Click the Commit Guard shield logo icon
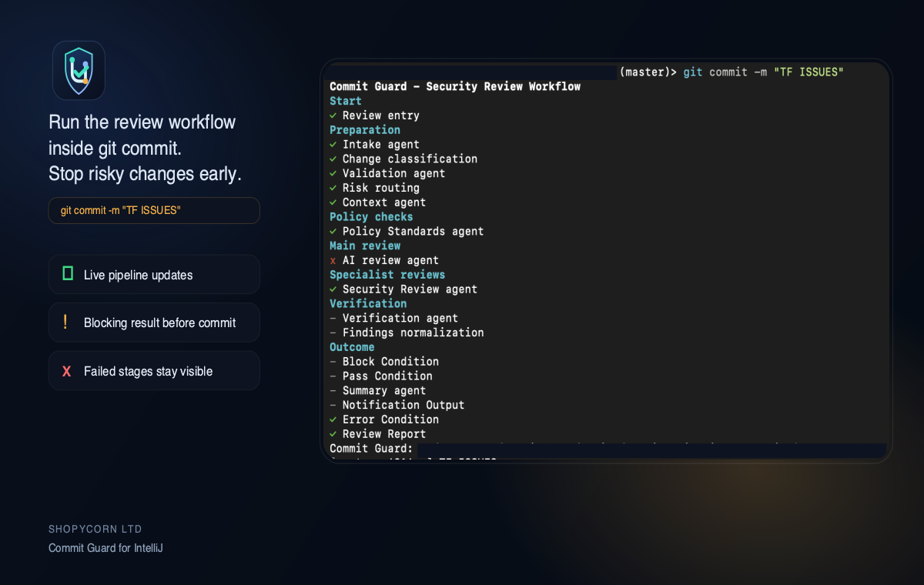 tap(78, 69)
